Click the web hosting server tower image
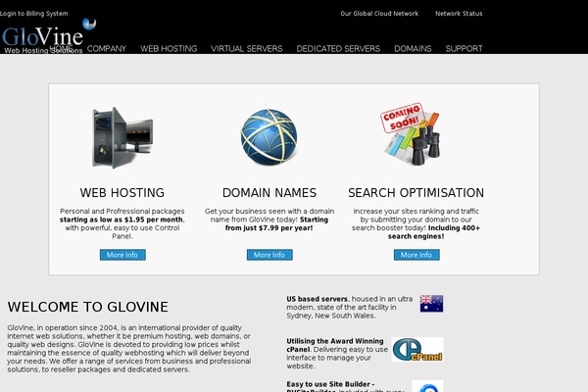 pos(122,137)
